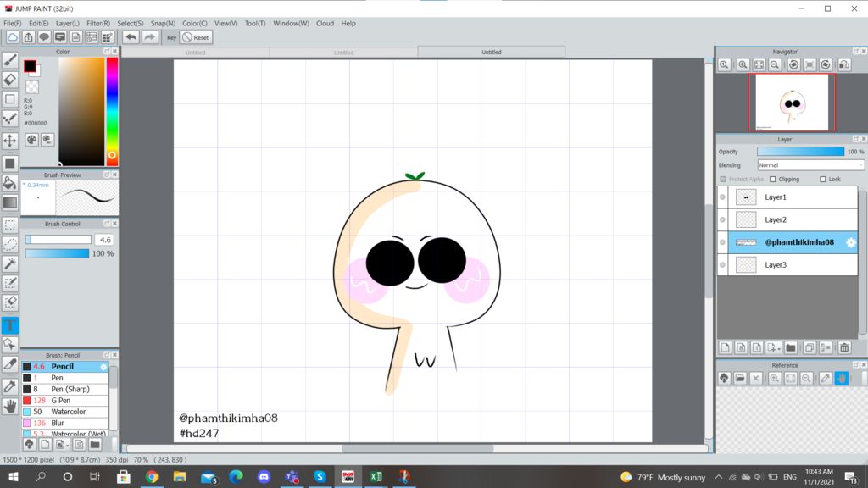Click the Navigator canvas thumbnail
Image resolution: width=868 pixels, height=488 pixels.
tap(792, 103)
